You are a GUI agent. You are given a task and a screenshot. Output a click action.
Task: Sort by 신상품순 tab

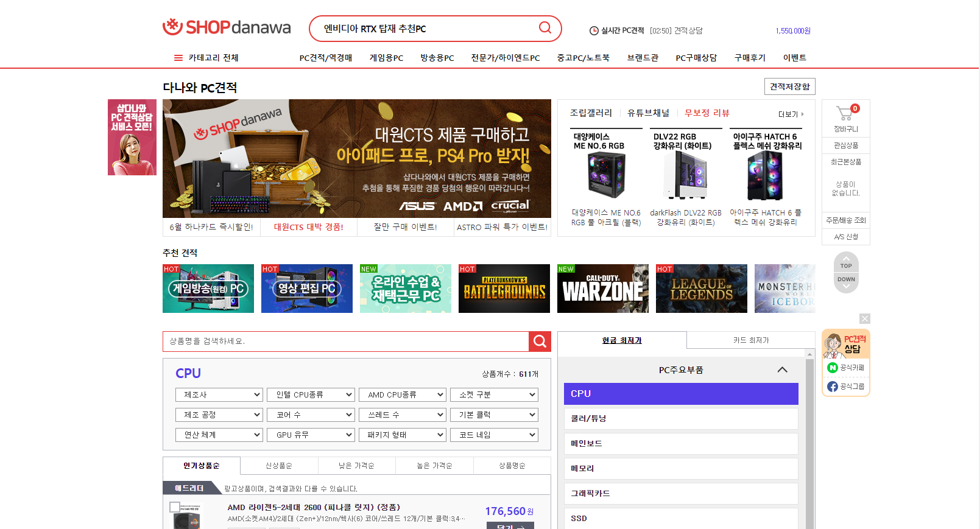[279, 466]
